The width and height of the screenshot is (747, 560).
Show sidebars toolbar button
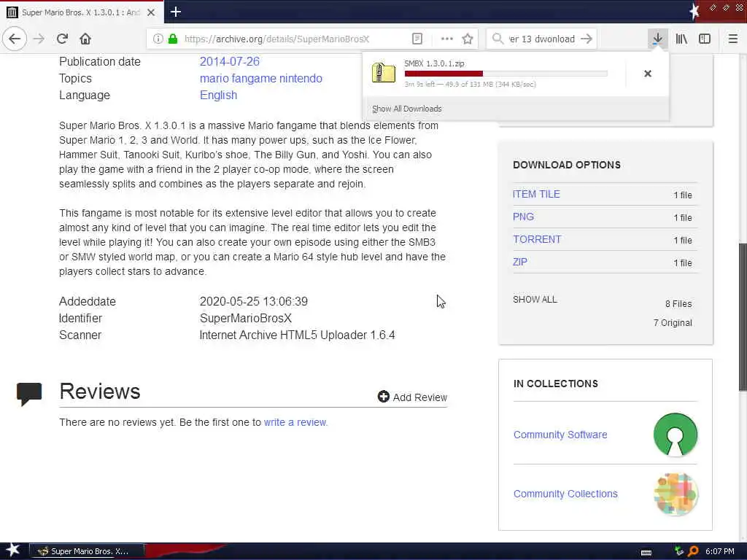click(705, 39)
